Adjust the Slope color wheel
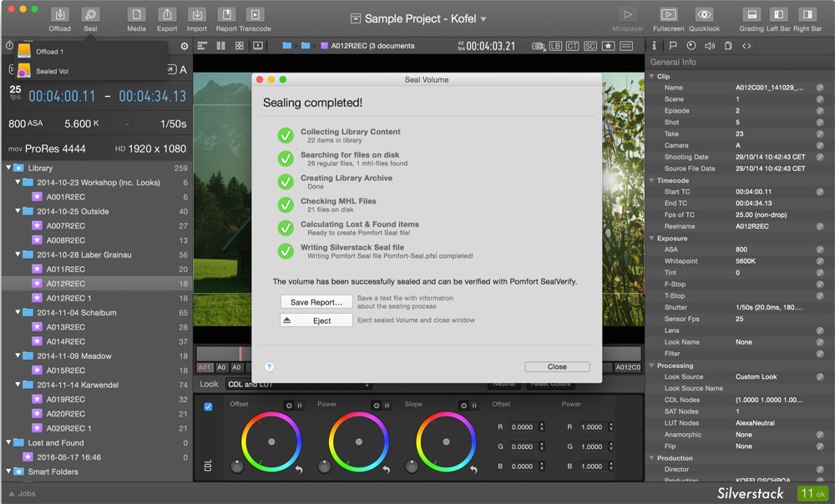The width and height of the screenshot is (835, 504). tap(446, 441)
